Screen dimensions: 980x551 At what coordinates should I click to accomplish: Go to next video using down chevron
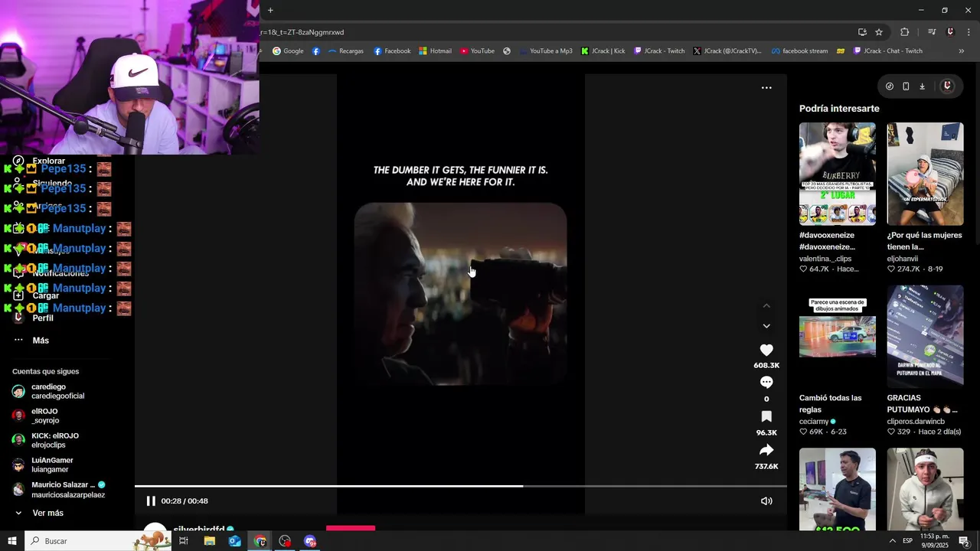(766, 326)
